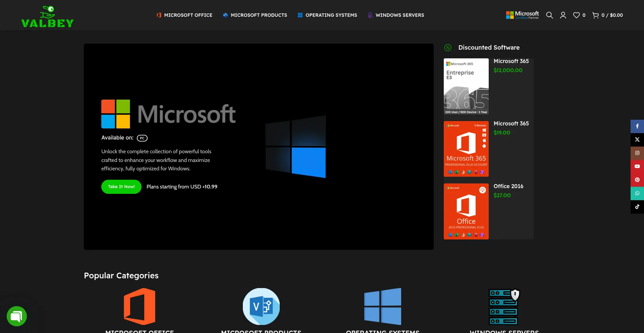Open the Operating Systems menu
644x333 pixels.
click(327, 15)
